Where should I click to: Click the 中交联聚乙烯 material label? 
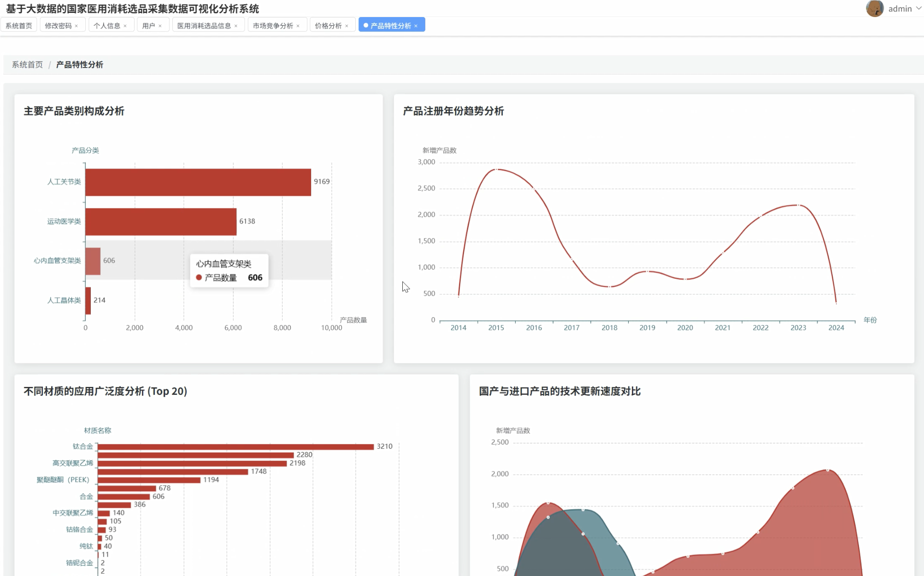pos(73,513)
